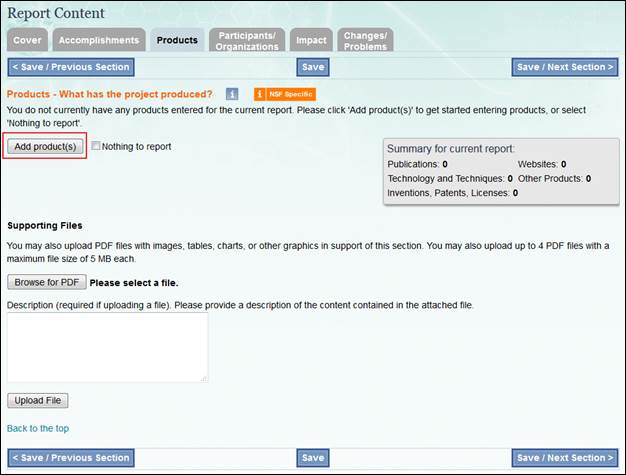Image resolution: width=626 pixels, height=475 pixels.
Task: Click inside the file Description text area
Action: tap(108, 347)
